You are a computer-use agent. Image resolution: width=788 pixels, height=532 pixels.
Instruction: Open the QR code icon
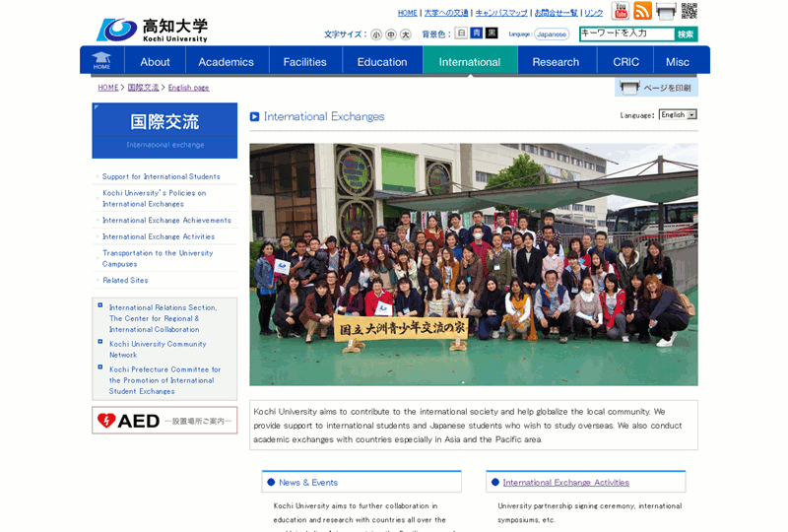(689, 11)
